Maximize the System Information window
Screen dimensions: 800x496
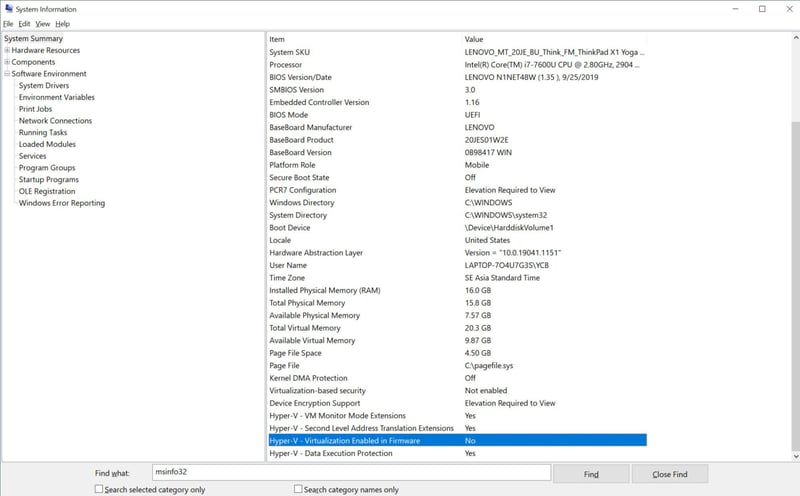point(761,9)
